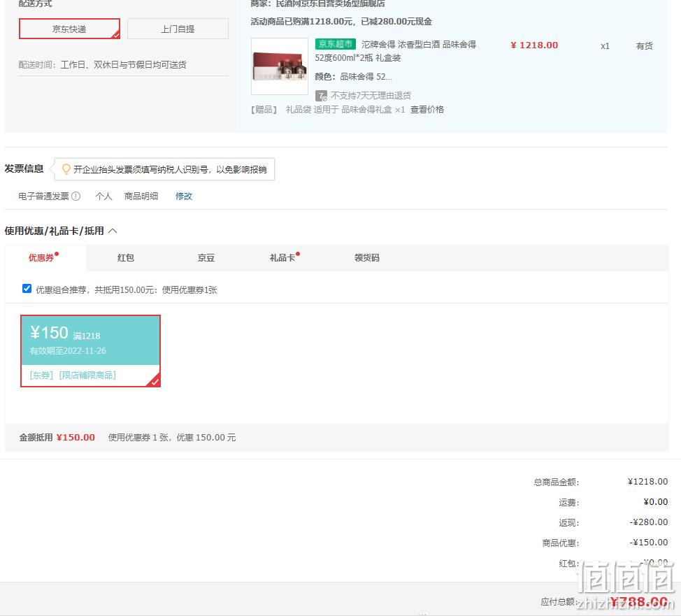
Task: Click the 返现 -¥280.00 value
Action: (648, 522)
